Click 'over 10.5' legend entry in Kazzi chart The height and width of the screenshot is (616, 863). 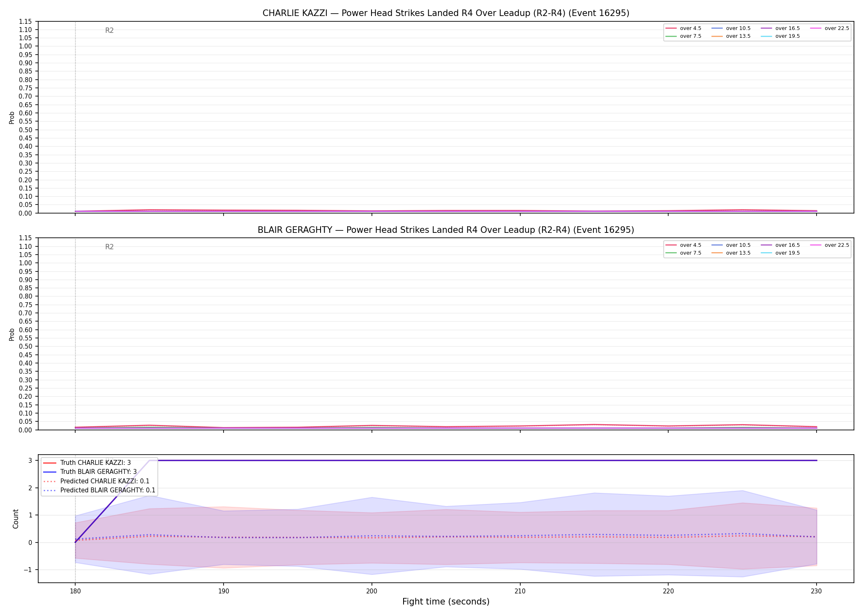coord(731,28)
